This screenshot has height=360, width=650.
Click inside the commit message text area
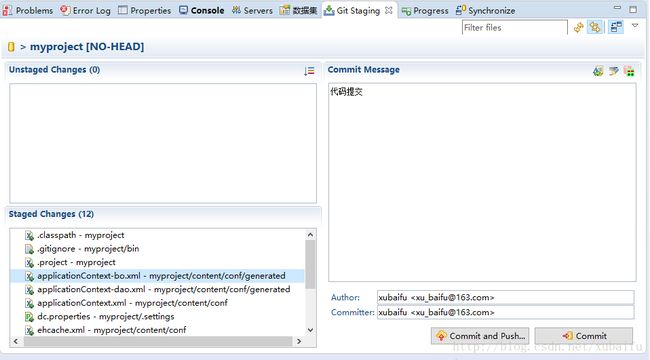click(x=482, y=182)
